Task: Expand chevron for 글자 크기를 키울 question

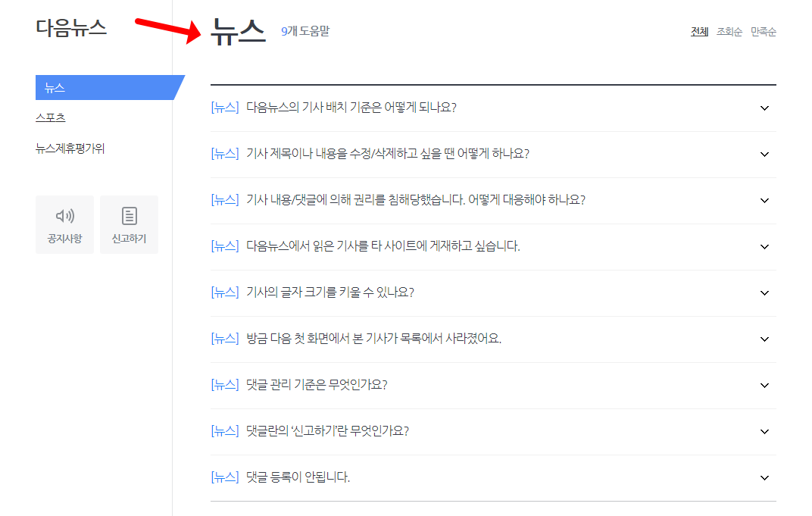Action: (x=764, y=292)
